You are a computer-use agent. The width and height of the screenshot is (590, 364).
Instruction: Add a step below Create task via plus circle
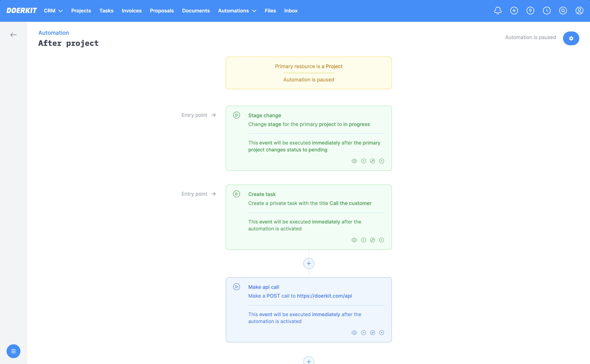tap(309, 263)
